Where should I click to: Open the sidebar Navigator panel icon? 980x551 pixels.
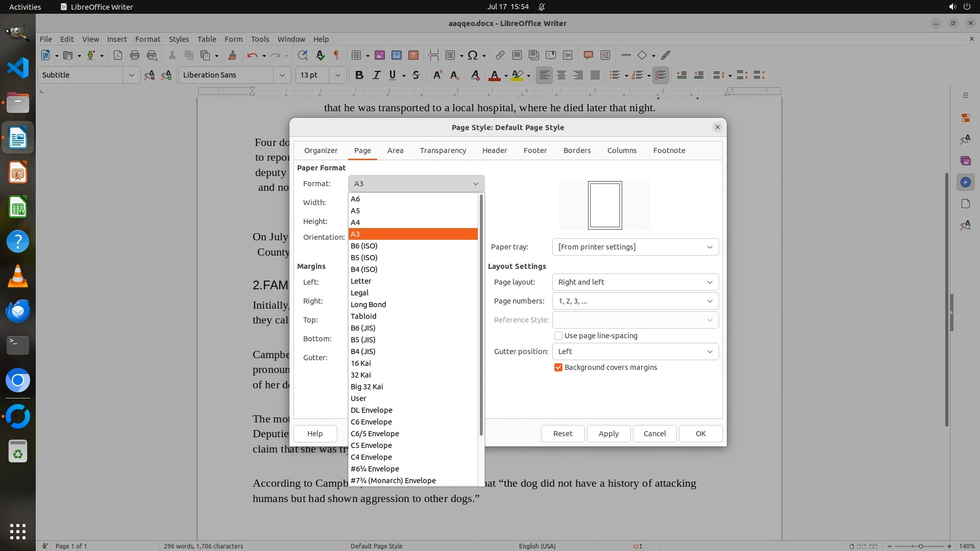tap(965, 182)
